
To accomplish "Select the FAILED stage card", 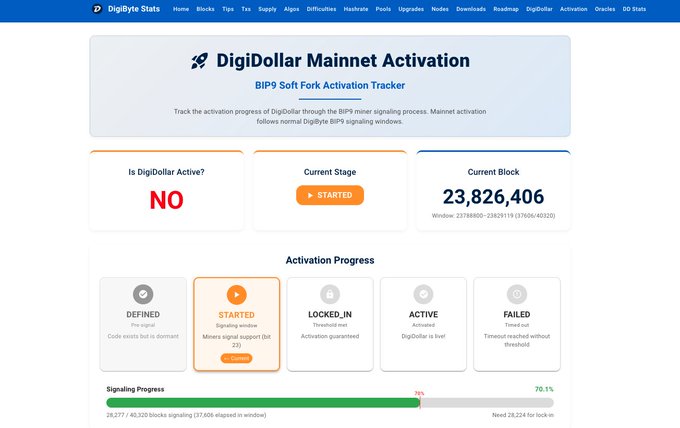I will [517, 324].
